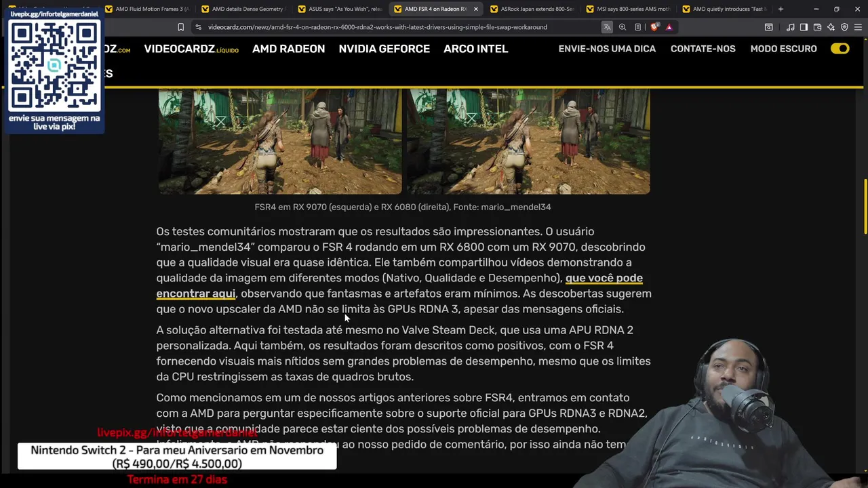Screen dimensions: 868x488
Task: Click the CONTATE-NOS link
Action: [703, 49]
